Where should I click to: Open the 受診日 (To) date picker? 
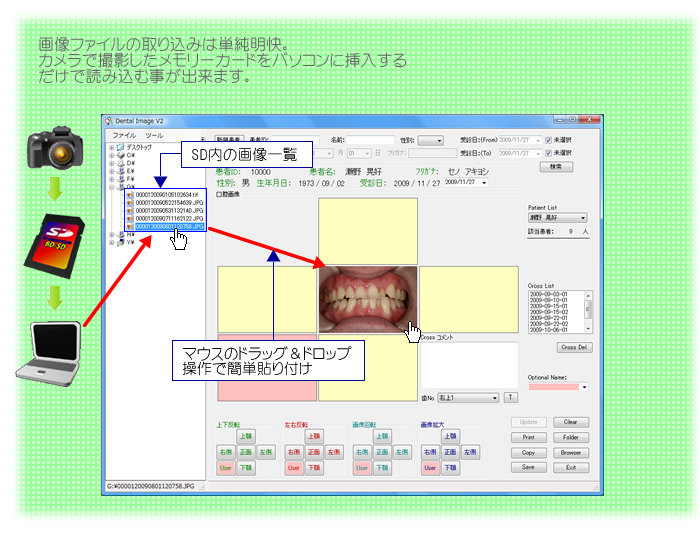click(538, 153)
